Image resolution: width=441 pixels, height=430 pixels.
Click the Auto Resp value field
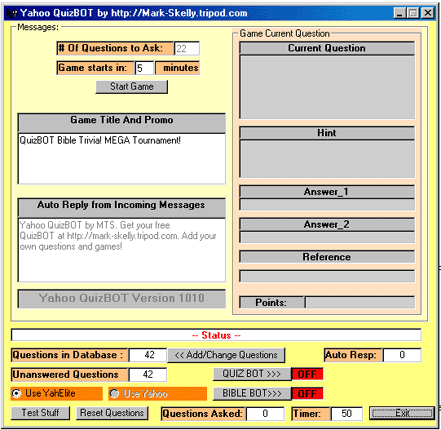[x=402, y=355]
